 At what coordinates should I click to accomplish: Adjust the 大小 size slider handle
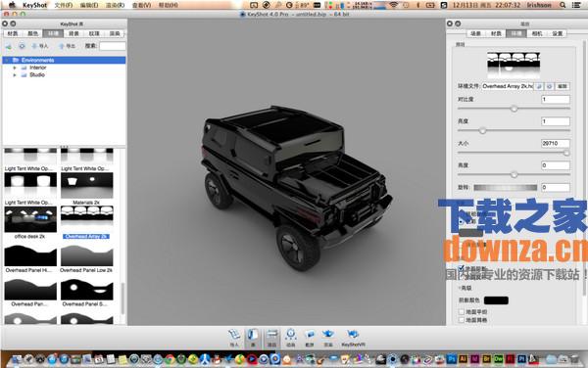click(566, 153)
